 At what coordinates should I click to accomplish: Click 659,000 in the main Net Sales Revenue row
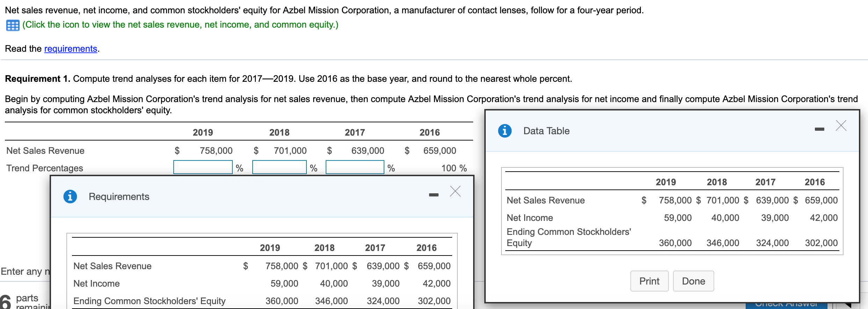pyautogui.click(x=440, y=151)
